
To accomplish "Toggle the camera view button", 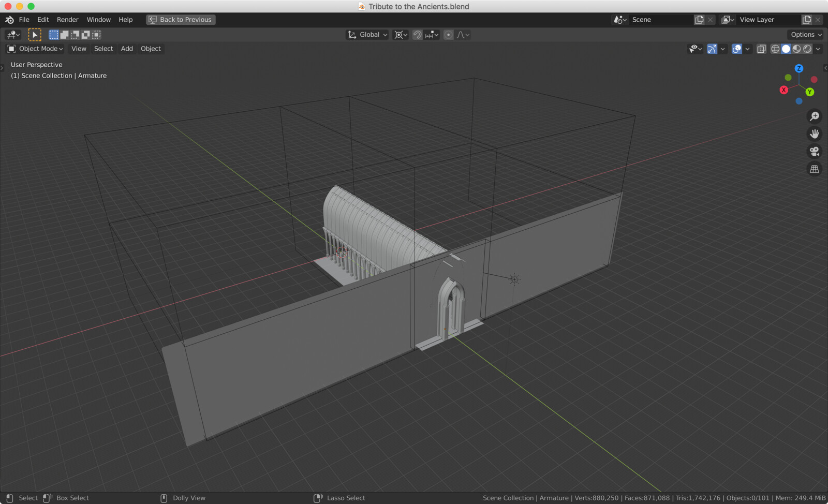I will point(815,152).
